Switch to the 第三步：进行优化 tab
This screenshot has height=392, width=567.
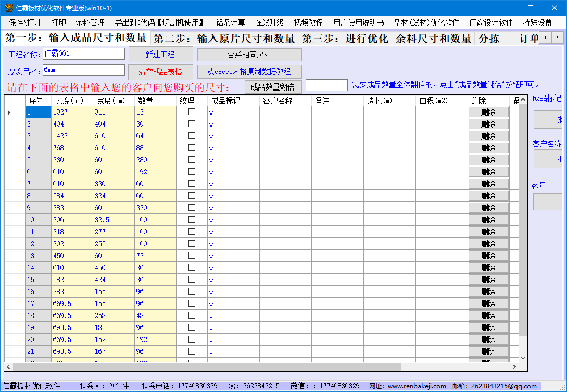click(345, 39)
